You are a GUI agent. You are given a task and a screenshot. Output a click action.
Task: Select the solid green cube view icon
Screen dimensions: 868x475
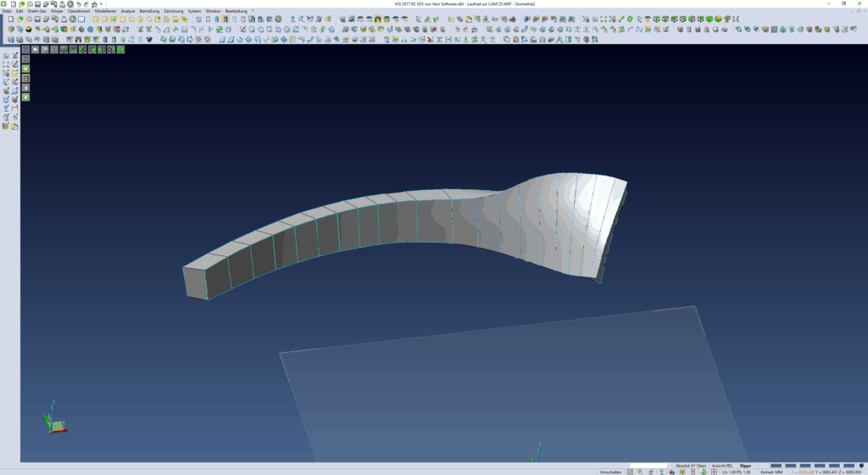pyautogui.click(x=120, y=49)
